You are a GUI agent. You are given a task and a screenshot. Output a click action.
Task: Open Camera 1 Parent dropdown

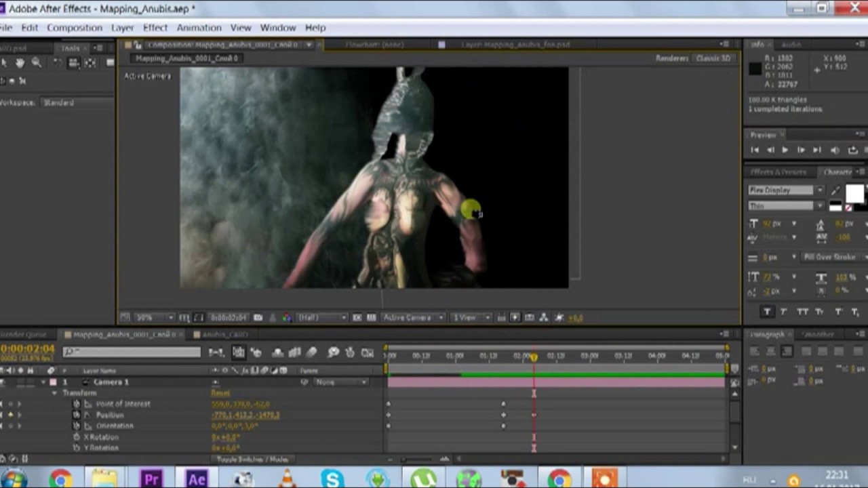(x=342, y=382)
